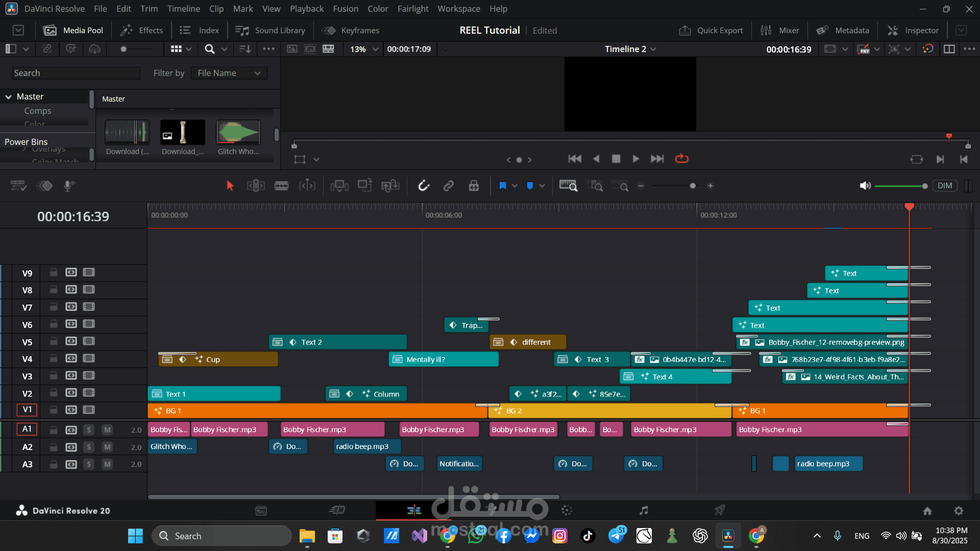Toggle the Position Lock padlock icon

[474, 186]
